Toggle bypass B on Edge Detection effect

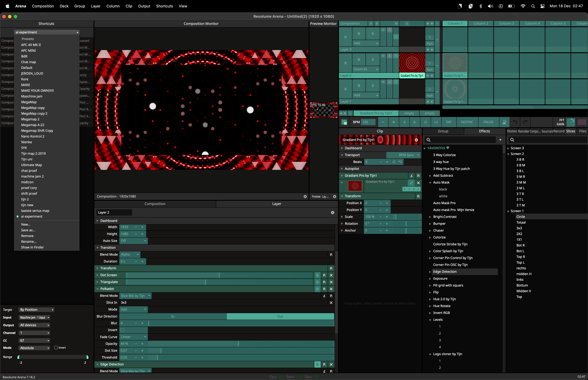pyautogui.click(x=317, y=364)
